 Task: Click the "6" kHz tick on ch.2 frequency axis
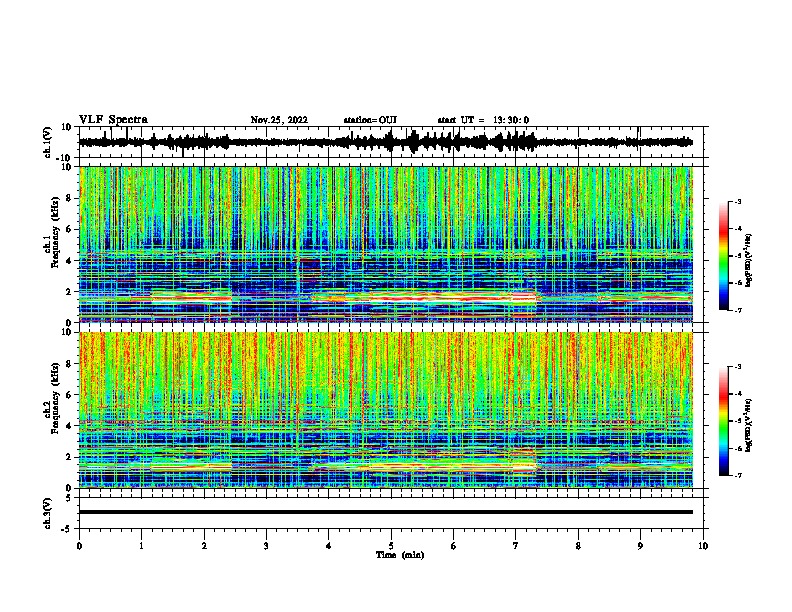pyautogui.click(x=69, y=394)
